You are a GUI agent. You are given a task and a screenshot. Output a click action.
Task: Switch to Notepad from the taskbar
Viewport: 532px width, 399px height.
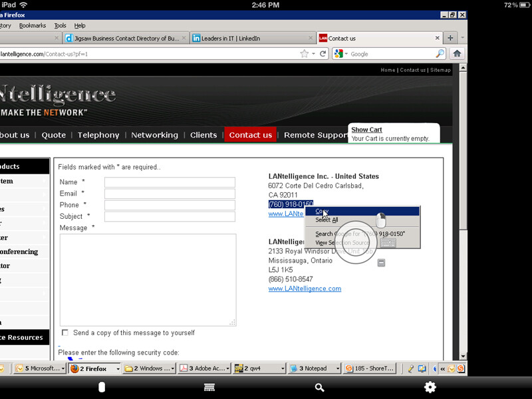(x=311, y=368)
